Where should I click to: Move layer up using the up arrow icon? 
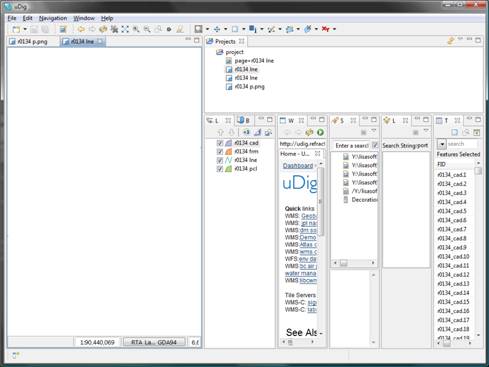click(220, 132)
